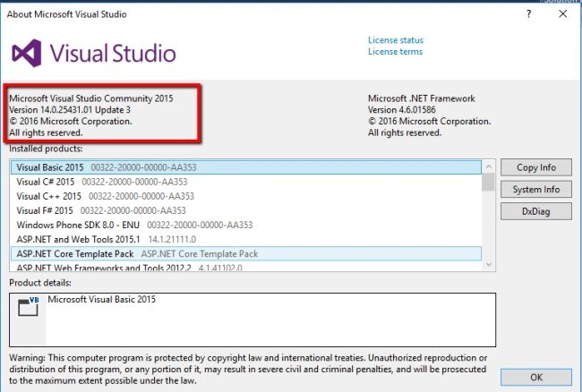
Task: Click Version 14.0.25431.01 Update 3 text
Action: 70,110
